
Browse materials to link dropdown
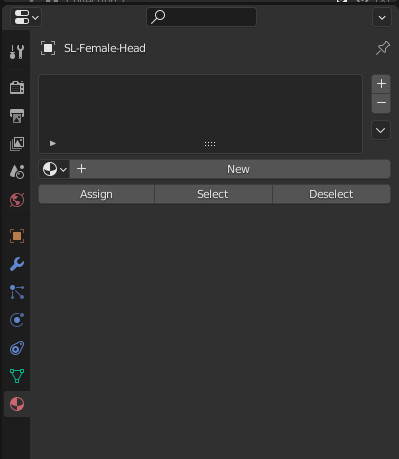54,169
